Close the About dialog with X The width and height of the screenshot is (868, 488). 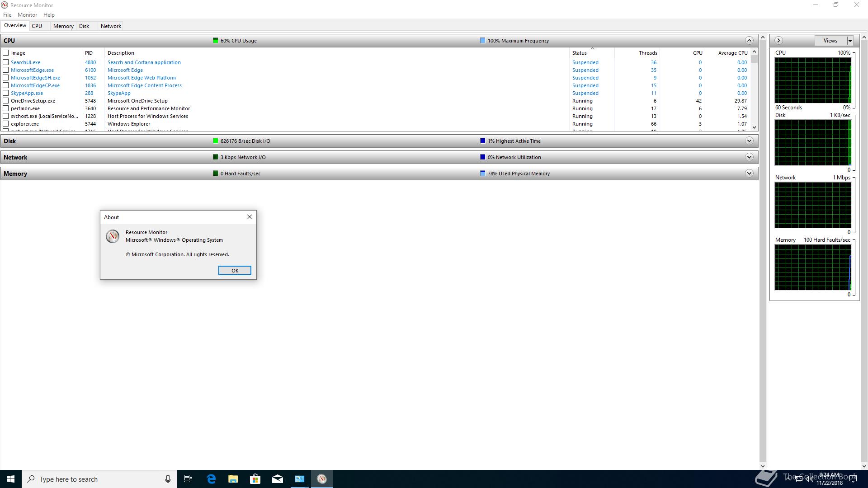pyautogui.click(x=249, y=217)
